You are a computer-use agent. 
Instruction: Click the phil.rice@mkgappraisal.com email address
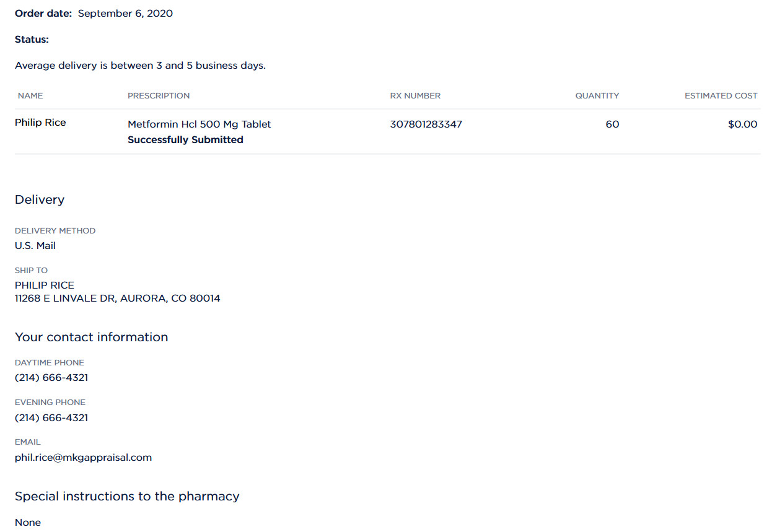coord(84,458)
